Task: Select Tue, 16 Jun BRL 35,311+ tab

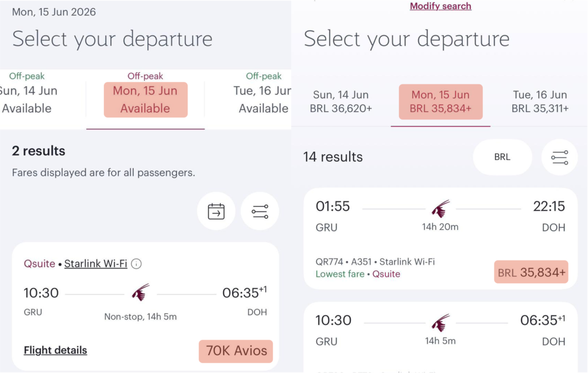Action: click(540, 102)
